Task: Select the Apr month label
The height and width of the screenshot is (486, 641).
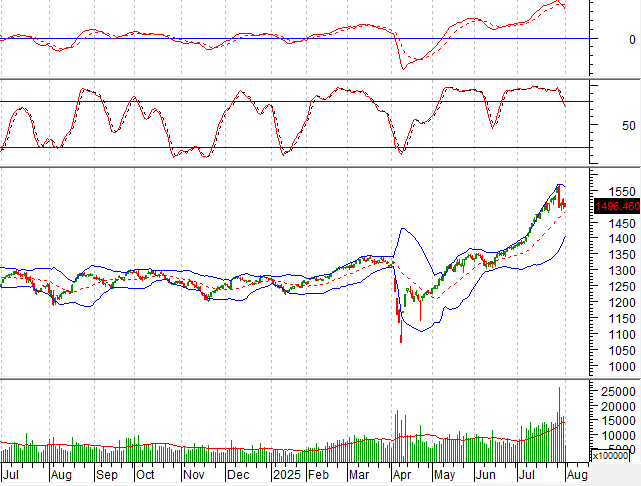Action: [x=402, y=475]
